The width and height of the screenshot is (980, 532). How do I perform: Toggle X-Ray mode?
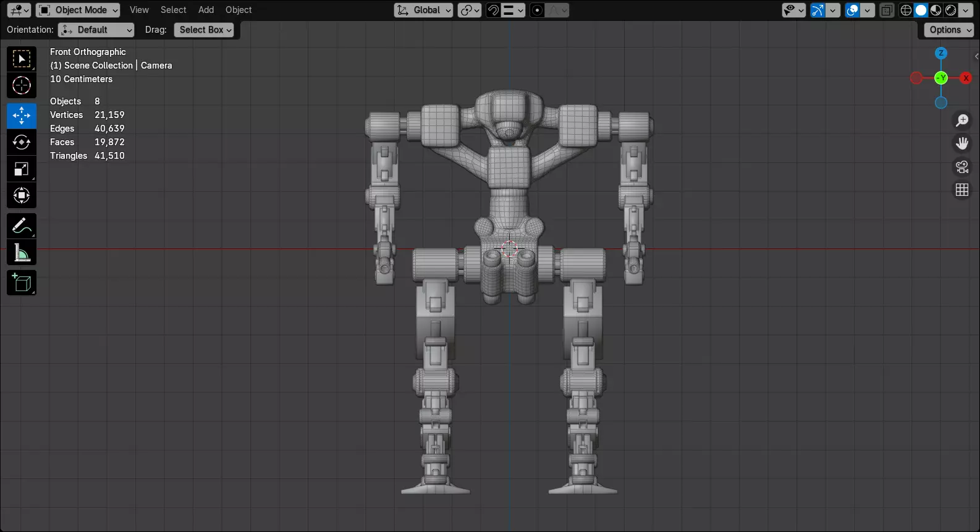[x=887, y=10]
